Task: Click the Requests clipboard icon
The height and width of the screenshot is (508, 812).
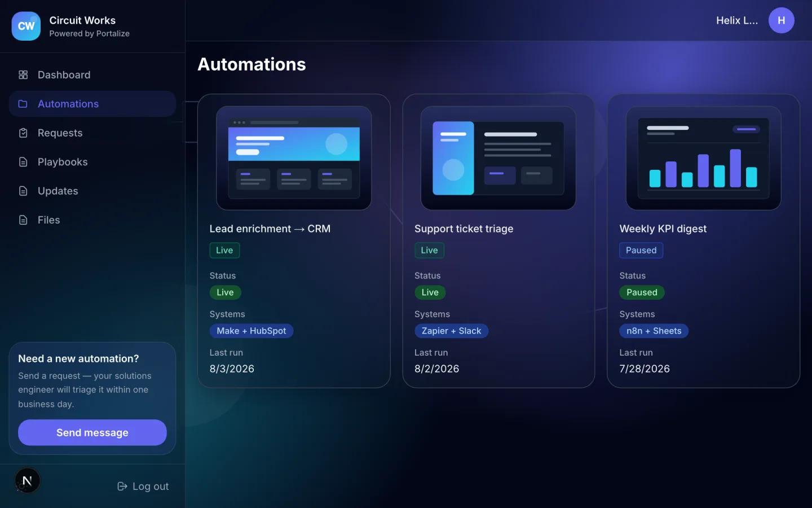Action: click(23, 133)
